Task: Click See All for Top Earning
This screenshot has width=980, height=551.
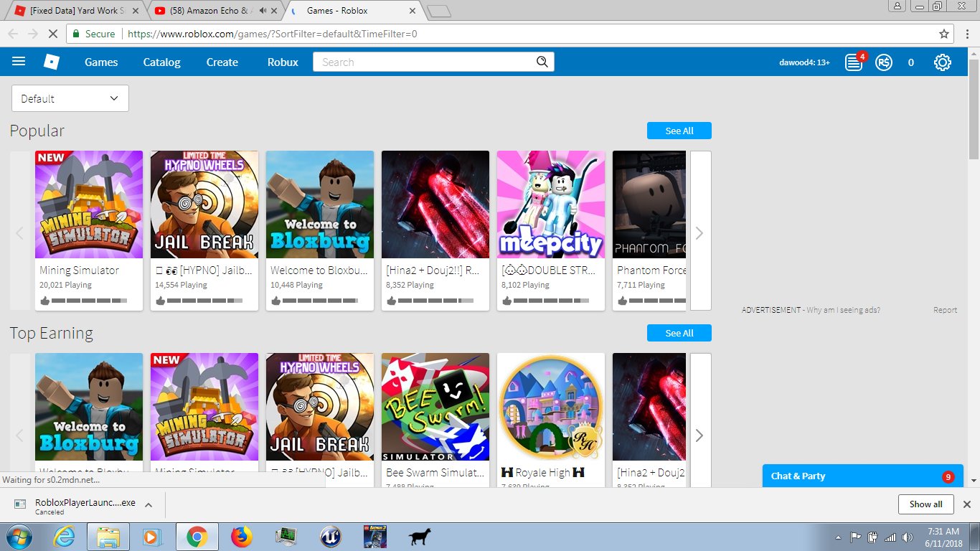Action: tap(679, 333)
